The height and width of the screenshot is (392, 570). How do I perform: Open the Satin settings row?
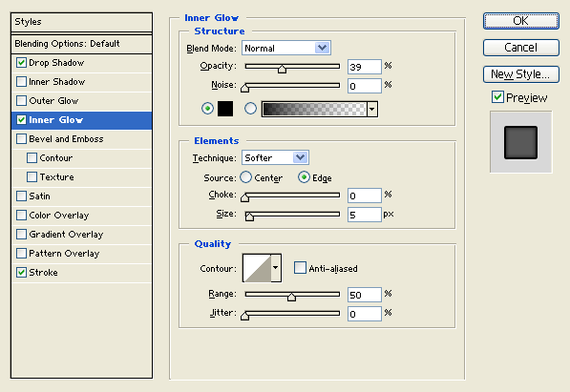[x=81, y=196]
